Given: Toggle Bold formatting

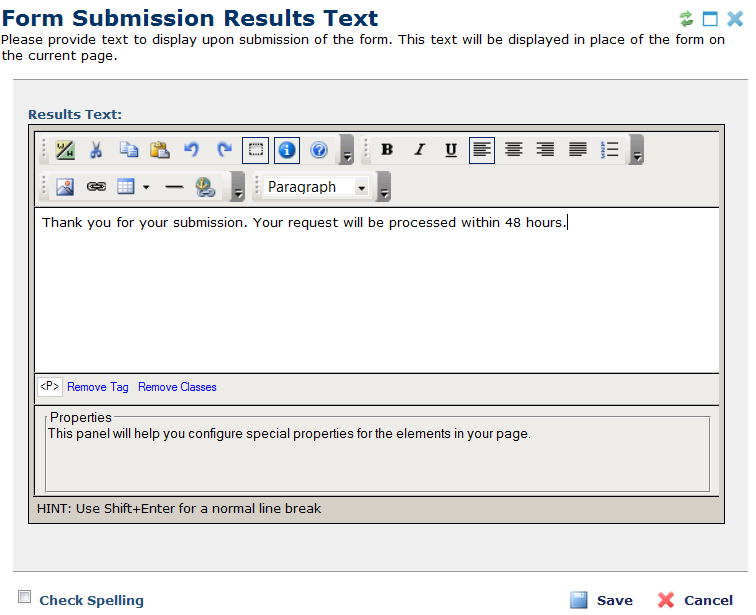Looking at the screenshot, I should 387,150.
